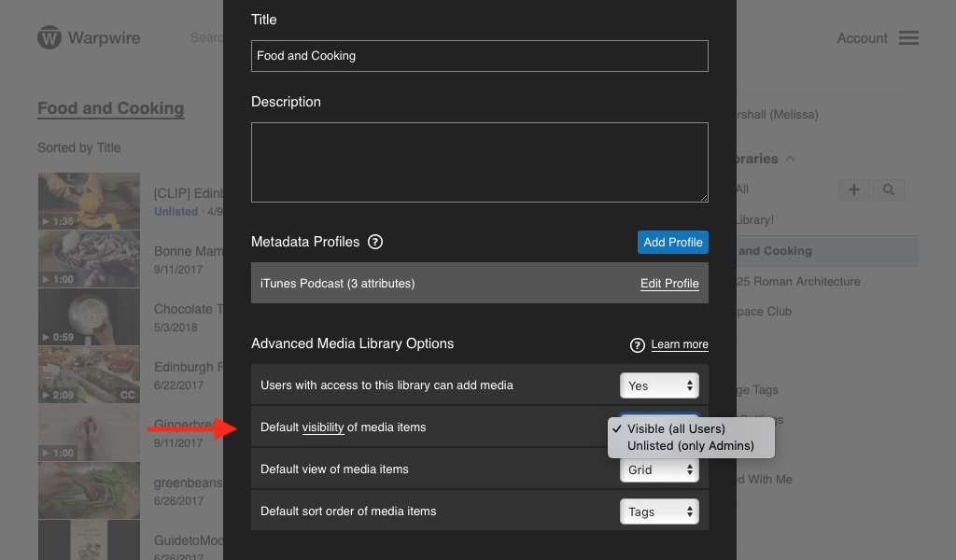Click the Warpwire W logo icon
This screenshot has width=956, height=560.
click(49, 37)
